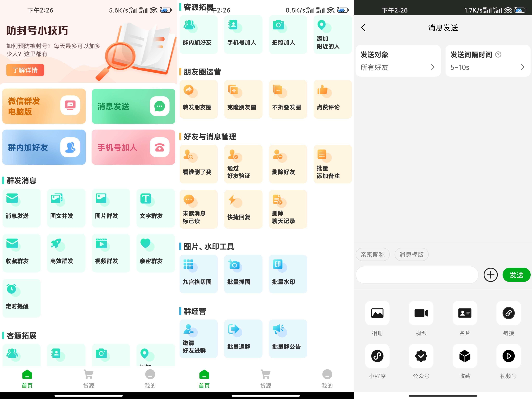Click into the message text input field
This screenshot has height=399, width=532.
[x=417, y=275]
